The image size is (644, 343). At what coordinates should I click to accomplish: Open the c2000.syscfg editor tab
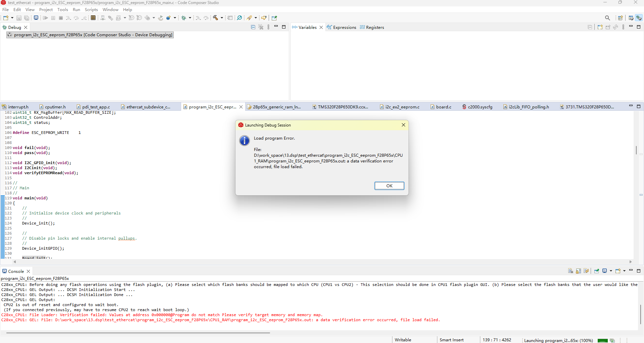point(477,107)
